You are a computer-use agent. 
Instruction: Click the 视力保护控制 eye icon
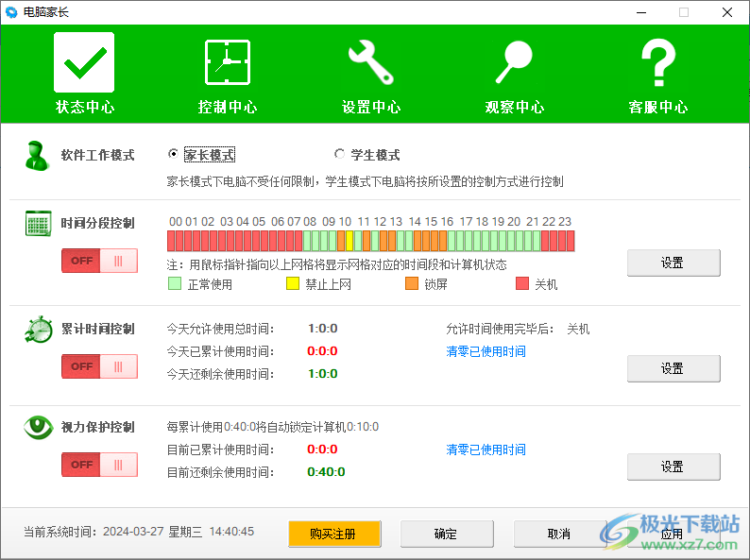click(x=38, y=428)
